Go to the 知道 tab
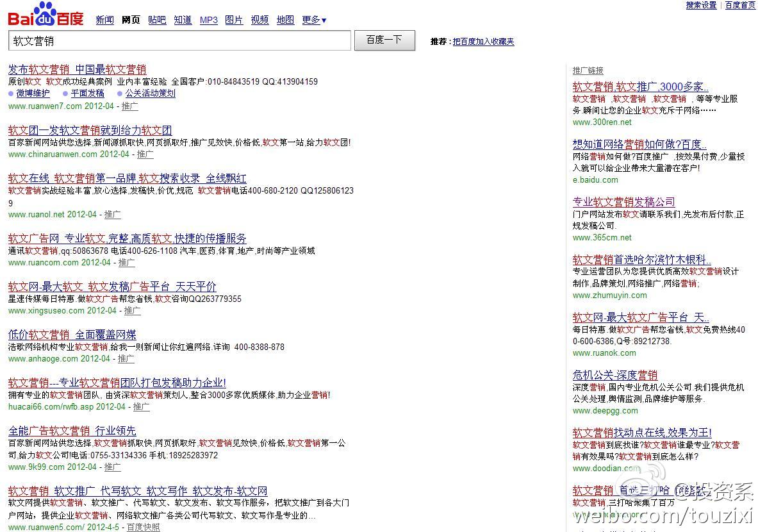This screenshot has width=758, height=532. pyautogui.click(x=183, y=20)
